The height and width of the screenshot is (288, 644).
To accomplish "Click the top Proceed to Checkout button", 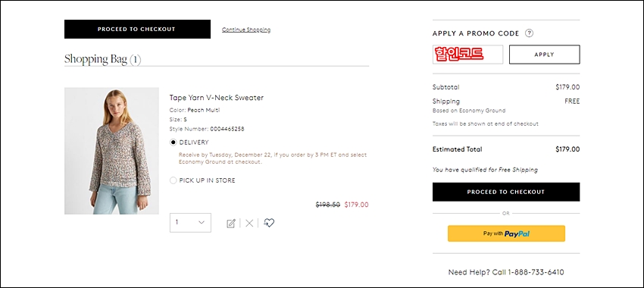I will (x=137, y=29).
